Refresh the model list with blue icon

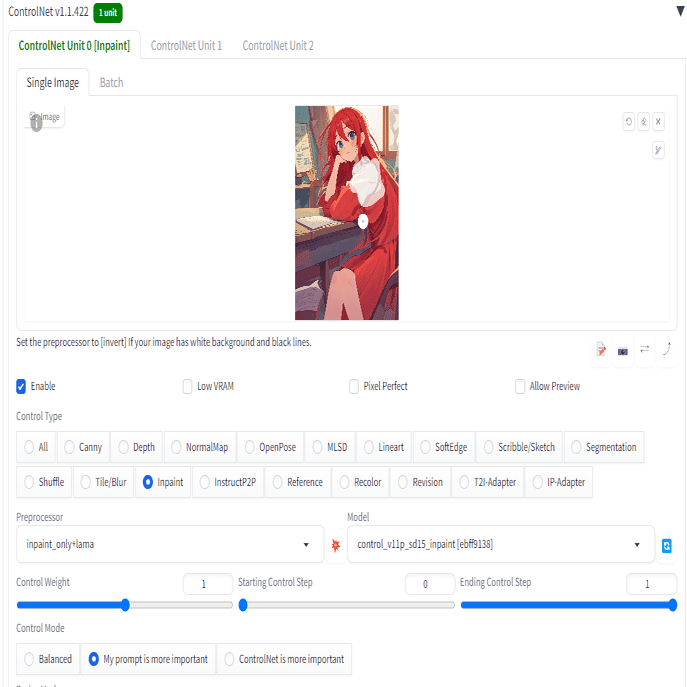pos(666,545)
